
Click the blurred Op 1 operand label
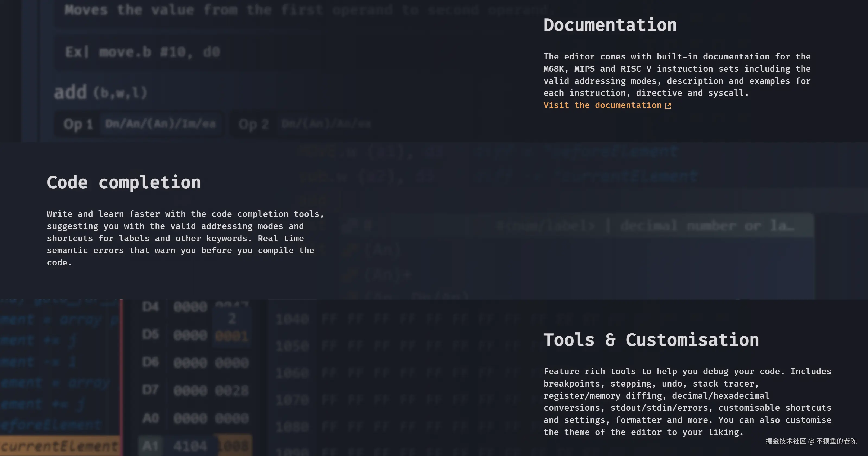click(78, 124)
